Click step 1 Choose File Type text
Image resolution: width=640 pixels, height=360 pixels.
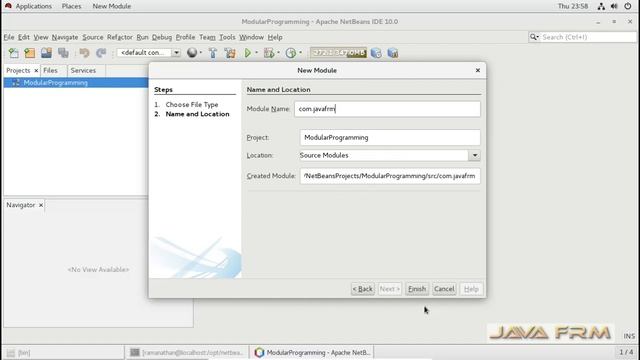[x=192, y=104]
